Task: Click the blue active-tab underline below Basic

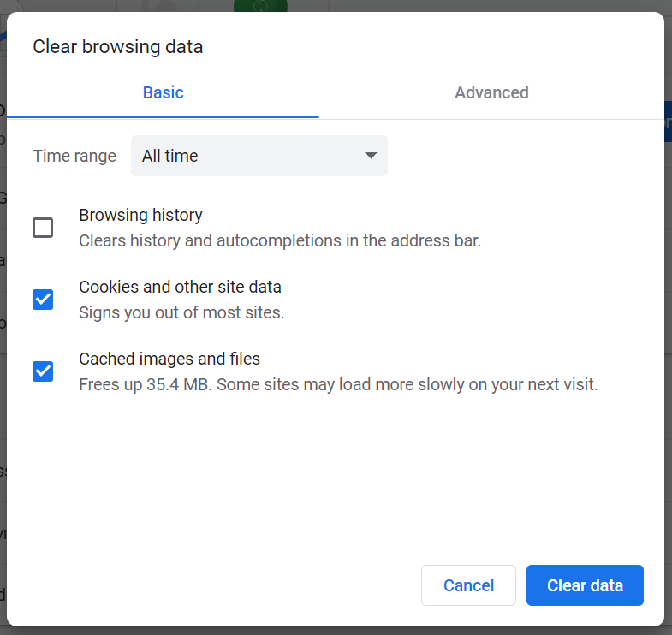Action: click(163, 116)
